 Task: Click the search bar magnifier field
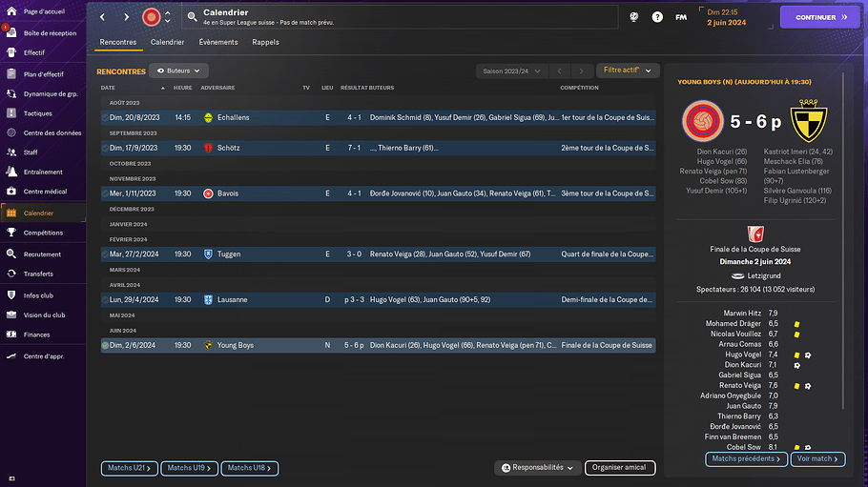click(192, 17)
